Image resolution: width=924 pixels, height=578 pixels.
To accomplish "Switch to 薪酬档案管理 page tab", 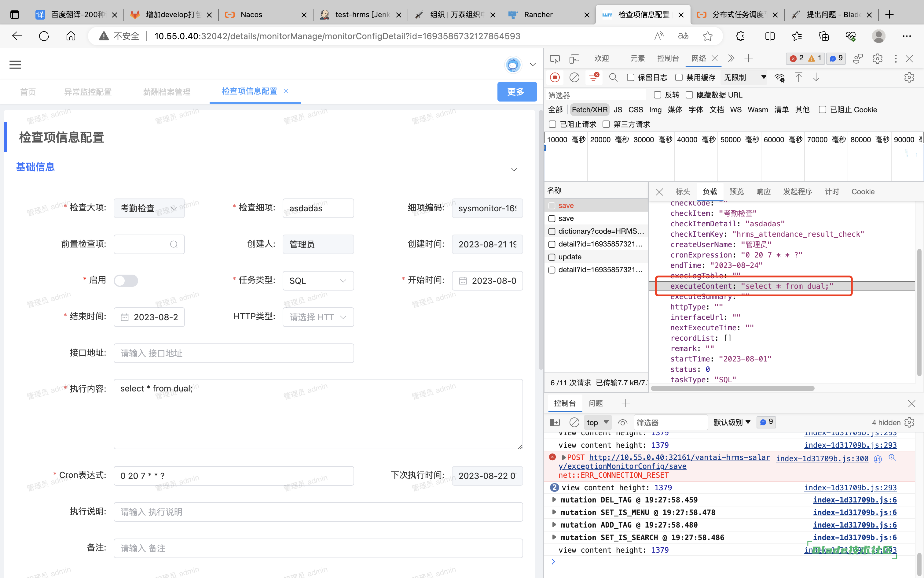I will (x=167, y=92).
